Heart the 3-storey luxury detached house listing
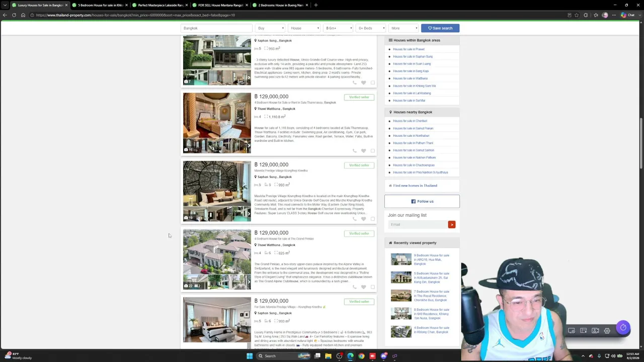 [363, 83]
